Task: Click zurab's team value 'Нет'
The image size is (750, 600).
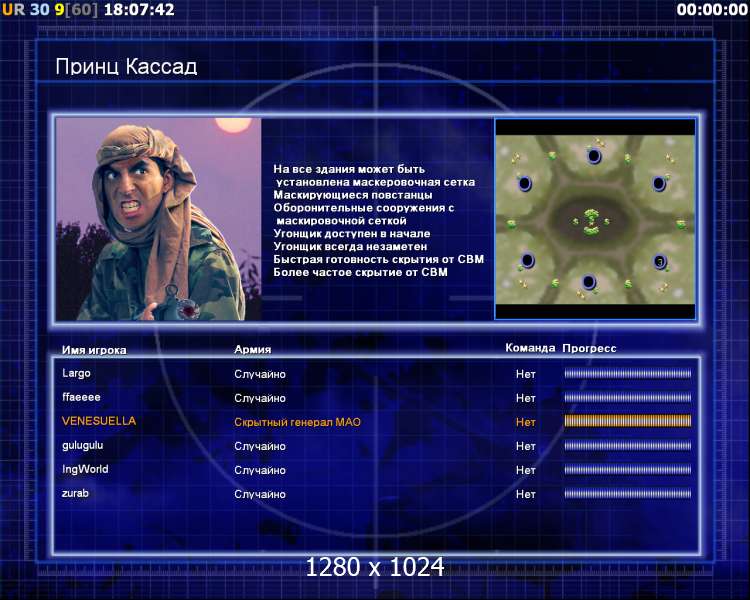Action: click(526, 494)
